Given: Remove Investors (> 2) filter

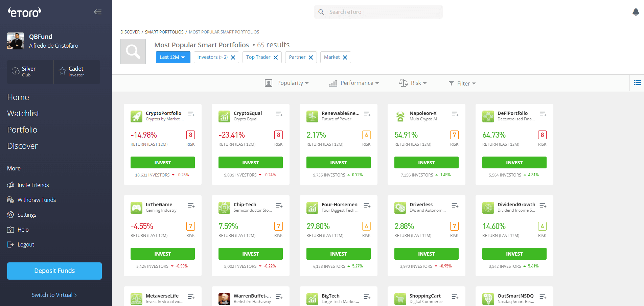Looking at the screenshot, I should 233,57.
